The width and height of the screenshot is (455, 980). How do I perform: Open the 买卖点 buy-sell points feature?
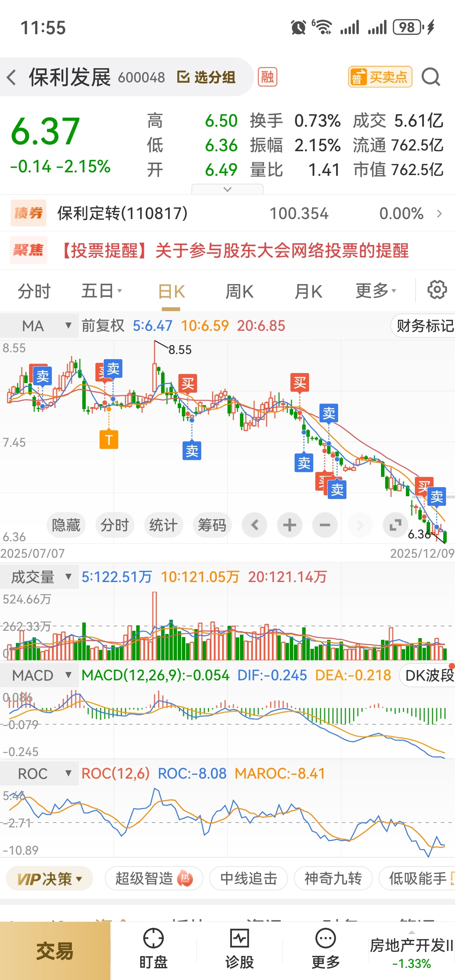click(380, 77)
